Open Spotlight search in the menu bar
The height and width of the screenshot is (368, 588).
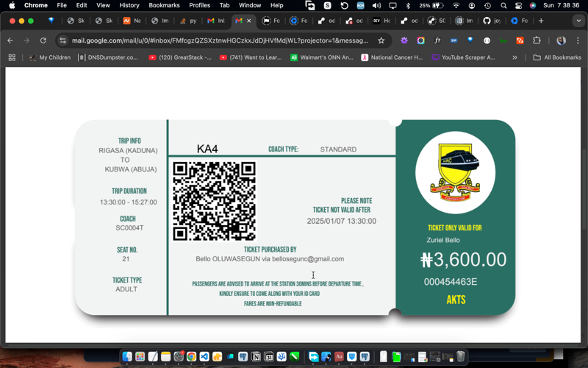(503, 5)
